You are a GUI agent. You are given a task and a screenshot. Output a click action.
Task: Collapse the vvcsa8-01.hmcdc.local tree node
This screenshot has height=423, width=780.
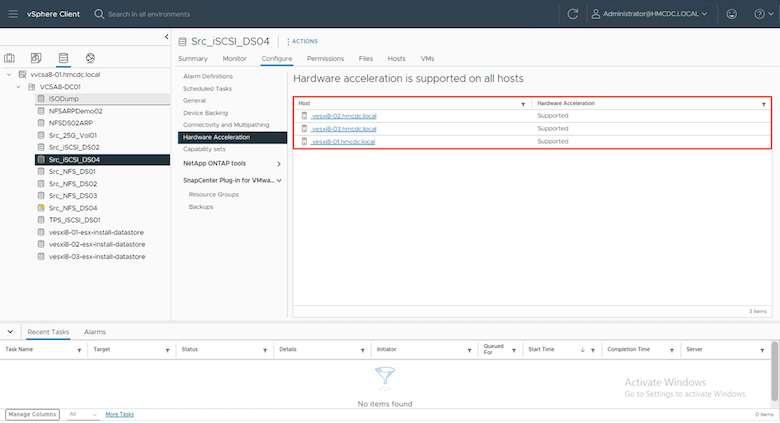(x=10, y=74)
